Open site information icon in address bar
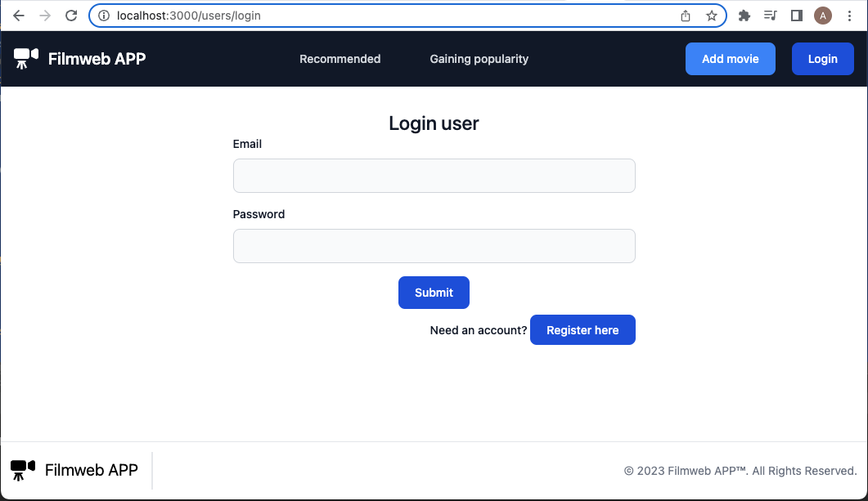 click(x=104, y=16)
